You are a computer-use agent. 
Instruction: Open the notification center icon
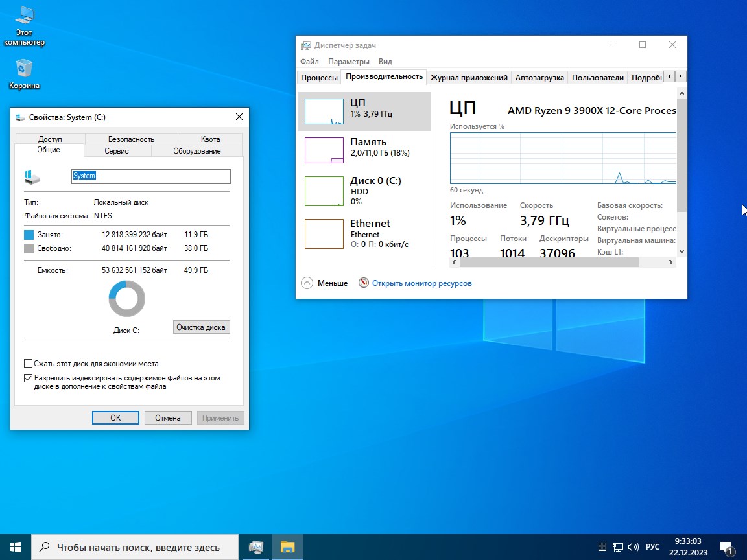tap(726, 547)
